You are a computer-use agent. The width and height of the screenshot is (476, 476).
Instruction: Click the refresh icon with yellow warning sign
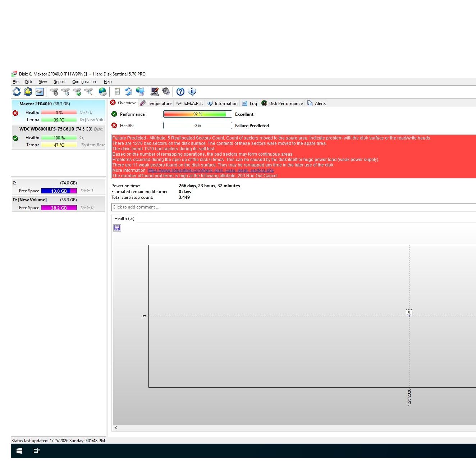[28, 92]
